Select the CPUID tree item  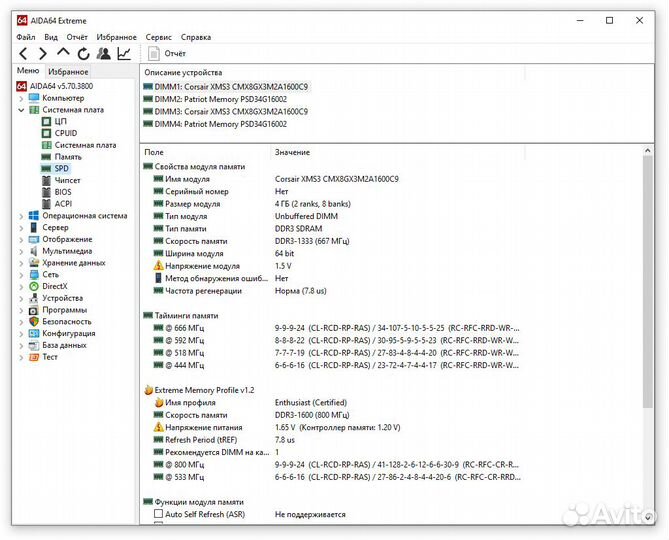tap(65, 133)
